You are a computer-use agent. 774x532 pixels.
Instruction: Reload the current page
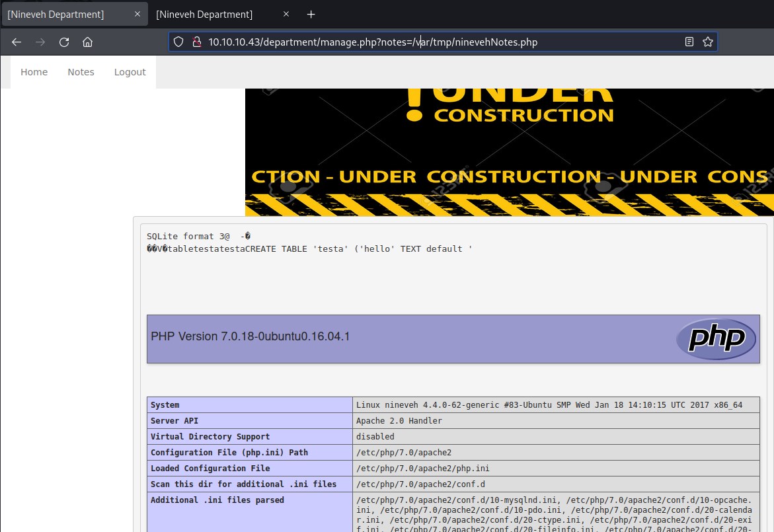64,42
